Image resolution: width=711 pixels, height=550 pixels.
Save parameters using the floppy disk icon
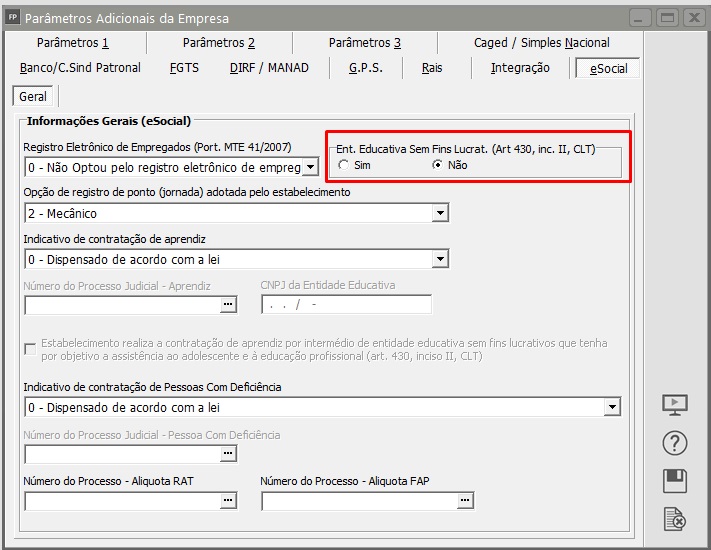pyautogui.click(x=675, y=481)
